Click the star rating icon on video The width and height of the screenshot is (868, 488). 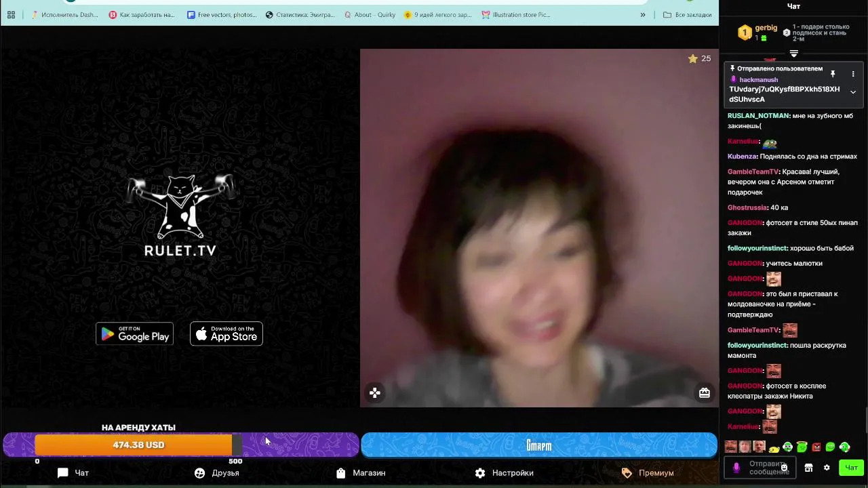click(x=692, y=59)
